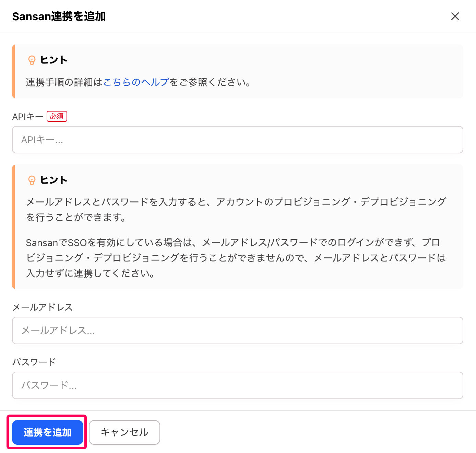
Task: Click the 連携を追加 button
Action: (x=48, y=432)
